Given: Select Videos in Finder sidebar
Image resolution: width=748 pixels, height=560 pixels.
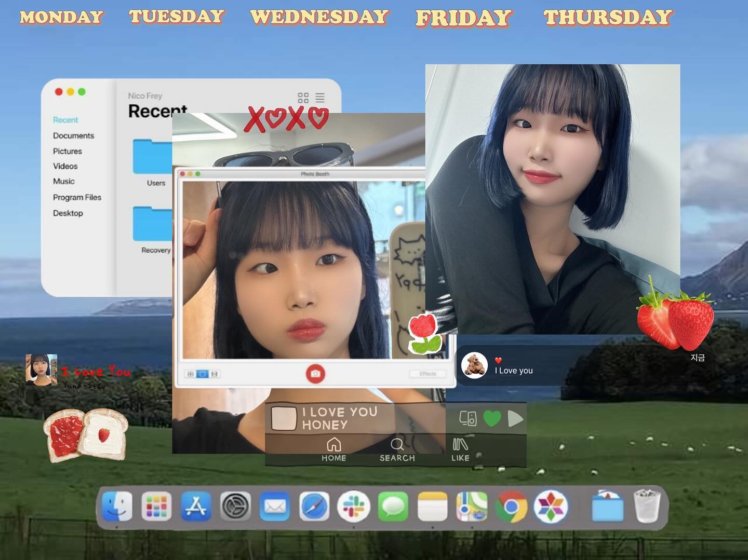Looking at the screenshot, I should tap(65, 166).
